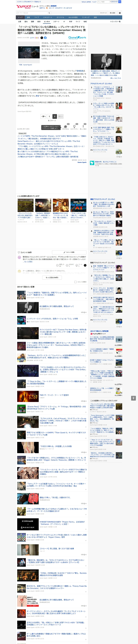Click 詳しくはこちら on toilet ad
Screen dimensions: 138x644
click(x=116, y=78)
